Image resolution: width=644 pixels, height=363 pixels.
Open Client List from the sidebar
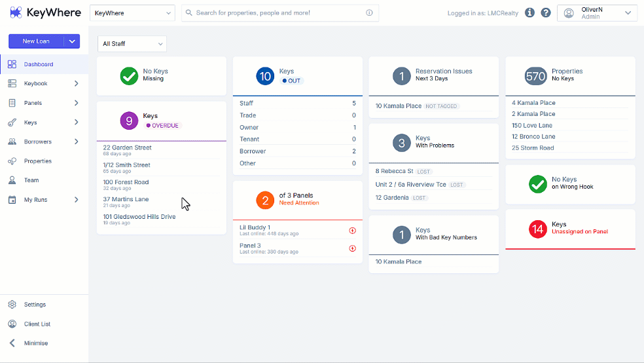37,324
